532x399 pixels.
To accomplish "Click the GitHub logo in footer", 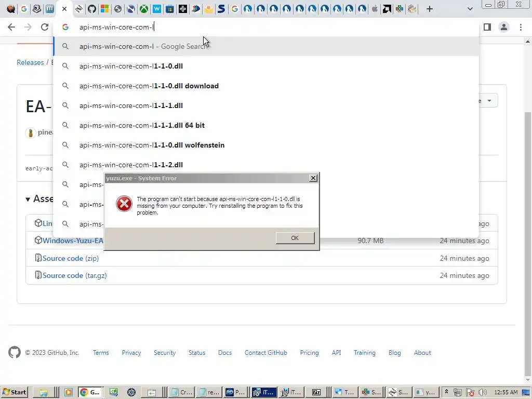I will 15,353.
